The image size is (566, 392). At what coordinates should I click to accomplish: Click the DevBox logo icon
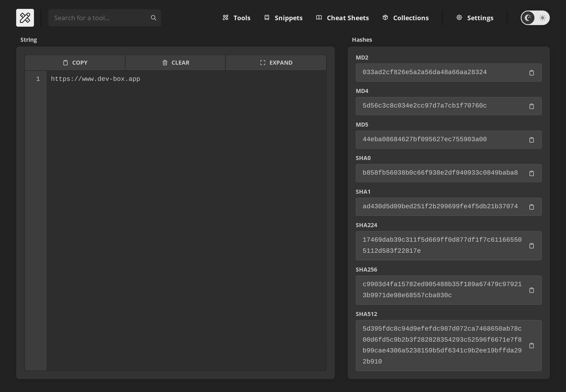click(25, 18)
